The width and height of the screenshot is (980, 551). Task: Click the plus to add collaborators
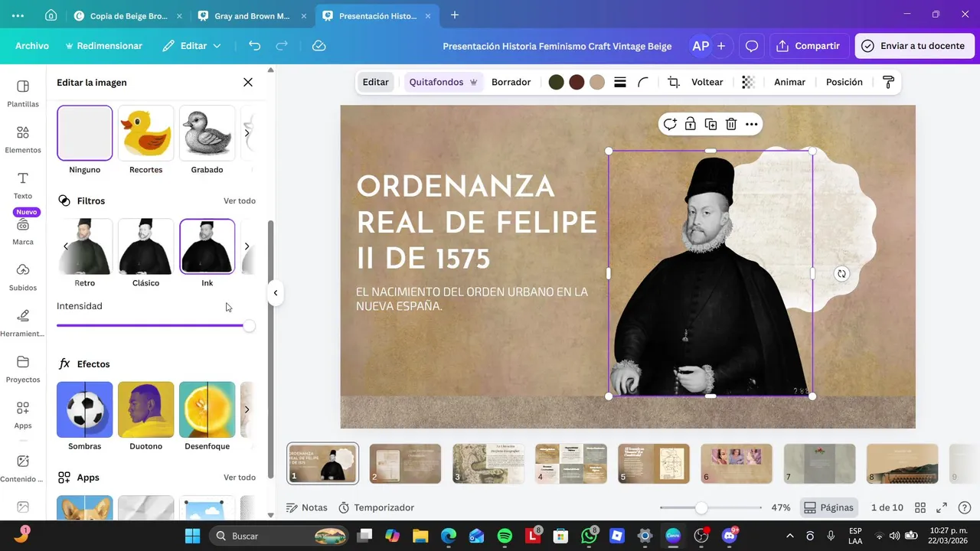tap(721, 46)
